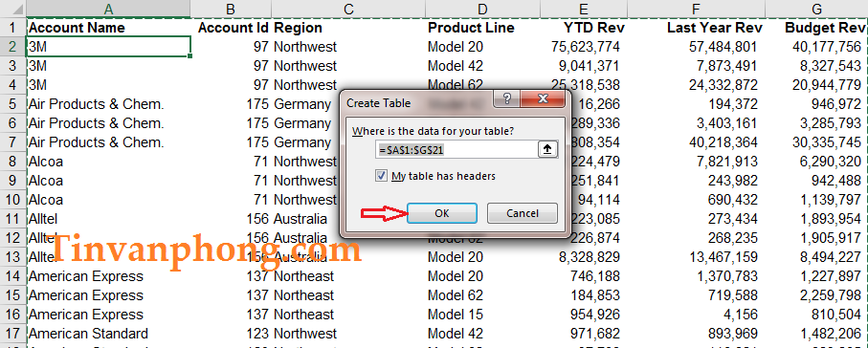
Task: Click the collapse dialog range selector icon
Action: [x=547, y=149]
